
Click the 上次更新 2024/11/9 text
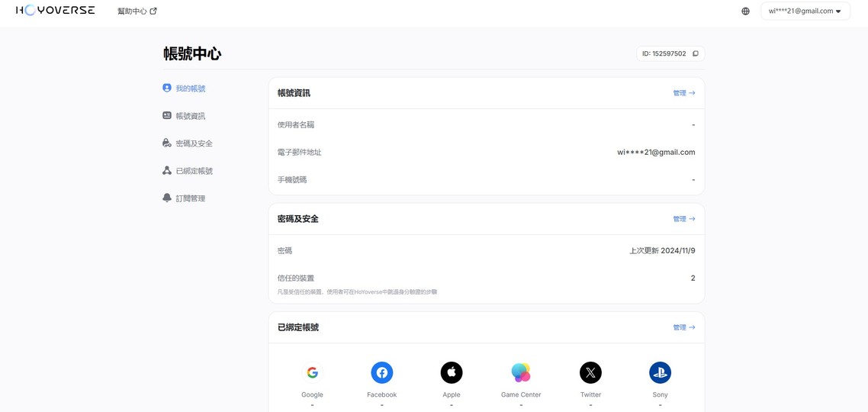(662, 251)
